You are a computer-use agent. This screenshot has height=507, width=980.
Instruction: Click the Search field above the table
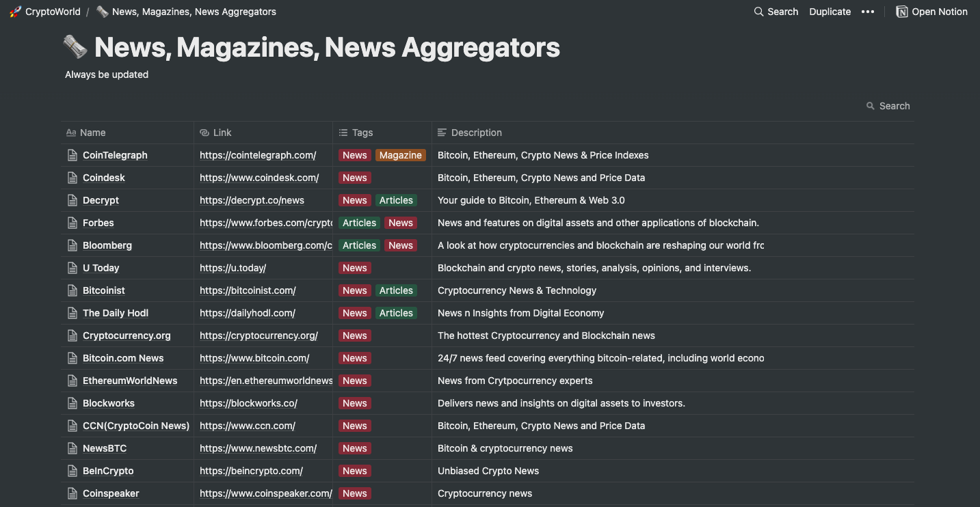coord(888,106)
